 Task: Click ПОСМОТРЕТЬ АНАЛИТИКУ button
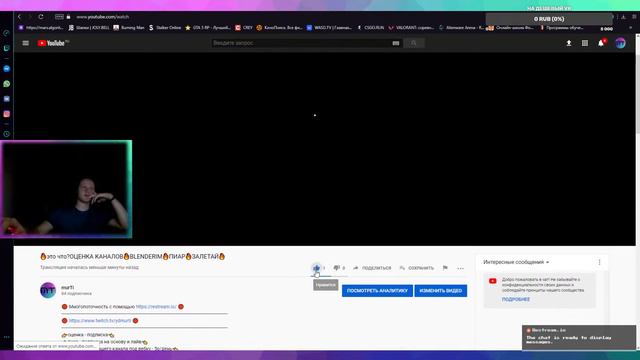pos(377,291)
